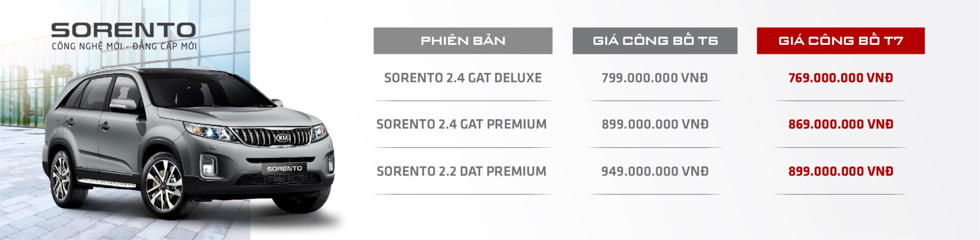This screenshot has height=240, width=980.
Task: Select the red GIÁ CÔNG BỐ T7 header
Action: 840,41
